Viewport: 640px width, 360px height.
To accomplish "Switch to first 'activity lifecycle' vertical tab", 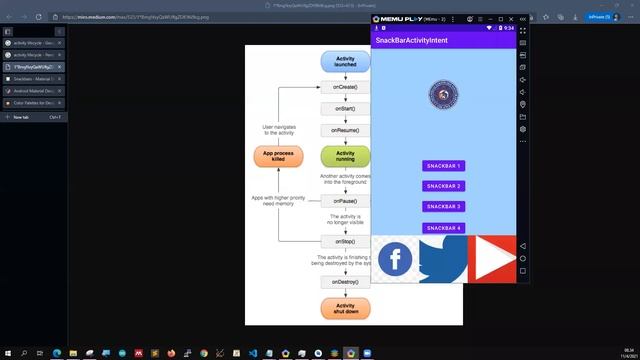I will coord(33,43).
